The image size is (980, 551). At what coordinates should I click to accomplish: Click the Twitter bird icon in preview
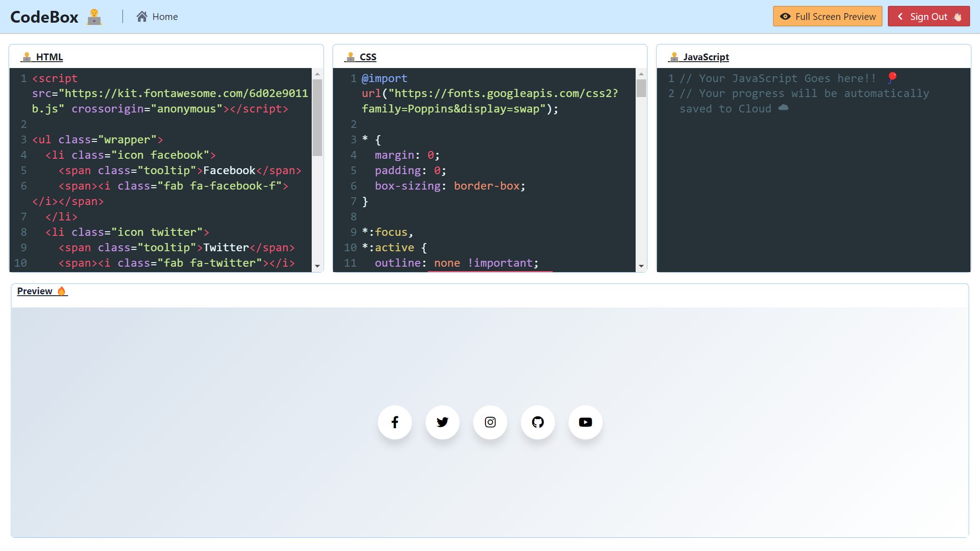click(442, 422)
